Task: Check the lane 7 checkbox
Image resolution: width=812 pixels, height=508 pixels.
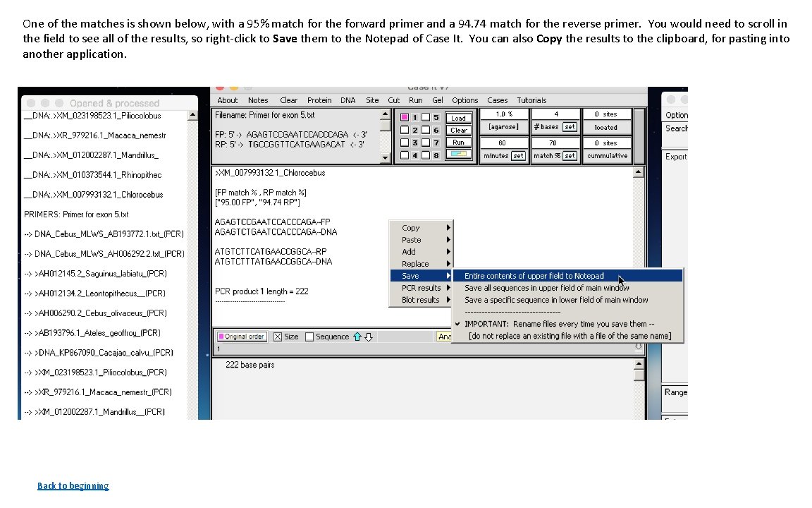Action: point(425,143)
